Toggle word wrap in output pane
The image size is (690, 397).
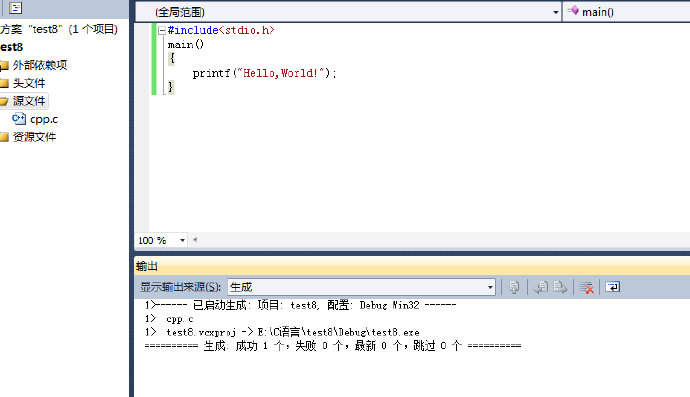(613, 287)
